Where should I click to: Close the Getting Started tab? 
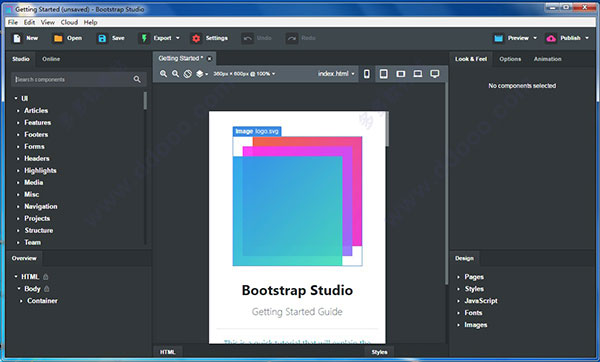[x=209, y=59]
